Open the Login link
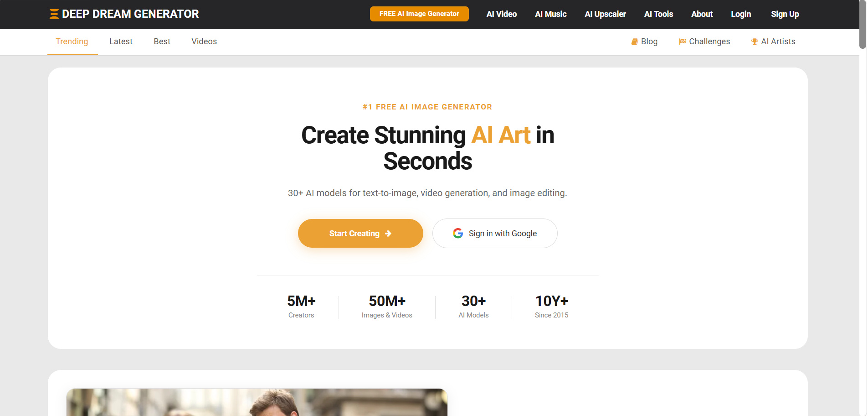Viewport: 868px width, 416px height. [x=741, y=14]
